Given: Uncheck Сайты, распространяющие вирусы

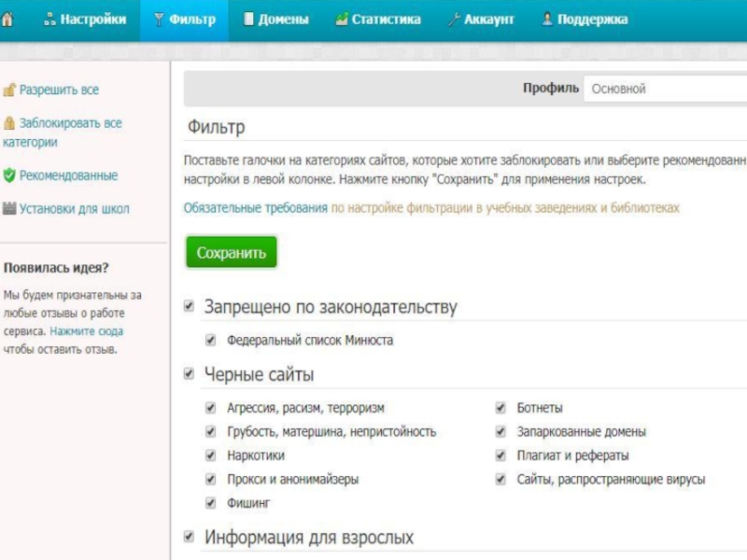Looking at the screenshot, I should pos(500,479).
